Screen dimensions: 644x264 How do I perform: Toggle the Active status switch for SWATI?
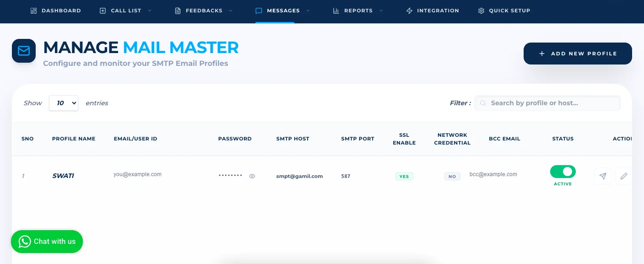563,172
